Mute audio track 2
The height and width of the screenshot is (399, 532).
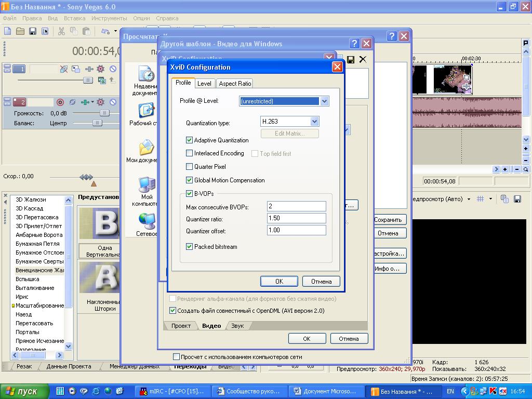(x=113, y=102)
